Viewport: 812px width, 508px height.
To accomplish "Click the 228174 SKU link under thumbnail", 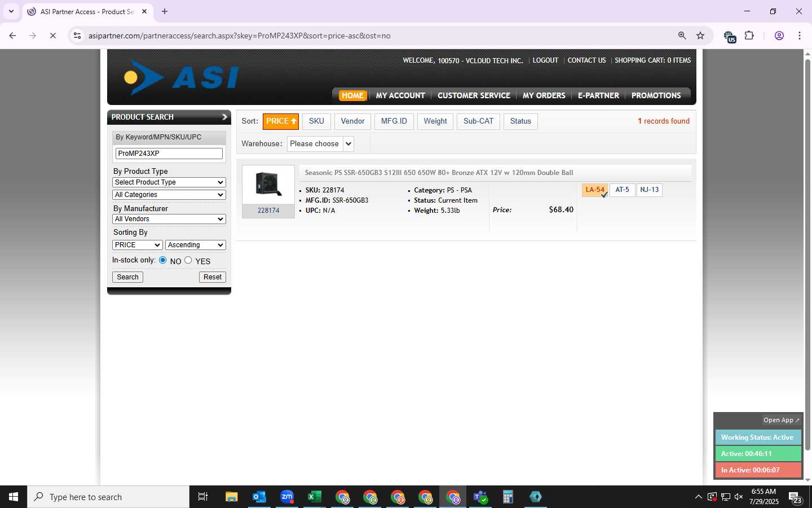I will (x=268, y=211).
